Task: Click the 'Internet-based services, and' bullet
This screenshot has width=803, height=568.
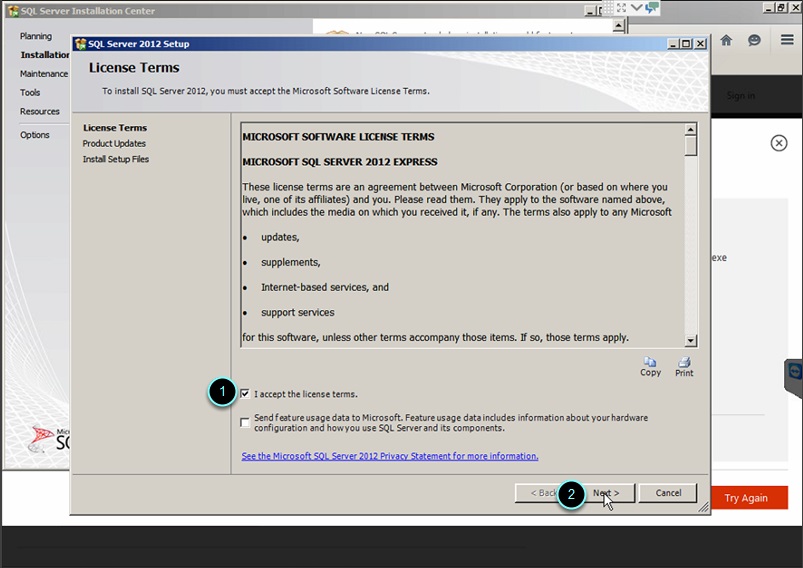Action: click(325, 287)
